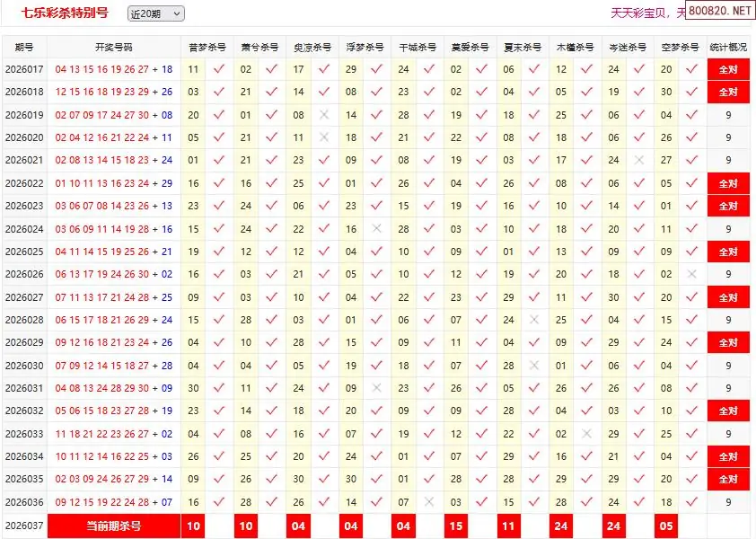Click the gray cross in row 2026026
The image size is (756, 539).
point(690,275)
